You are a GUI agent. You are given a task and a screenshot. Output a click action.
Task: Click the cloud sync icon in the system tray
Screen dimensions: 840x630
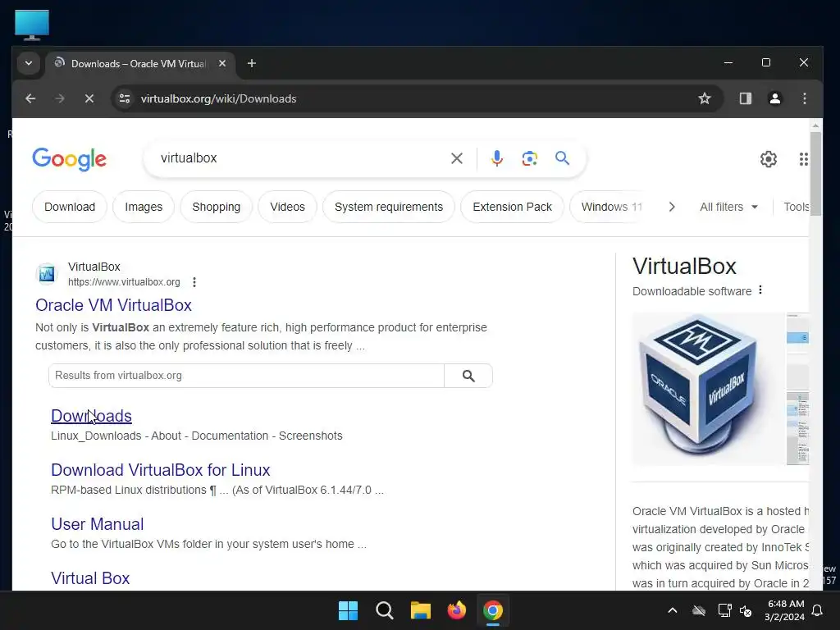coord(699,610)
